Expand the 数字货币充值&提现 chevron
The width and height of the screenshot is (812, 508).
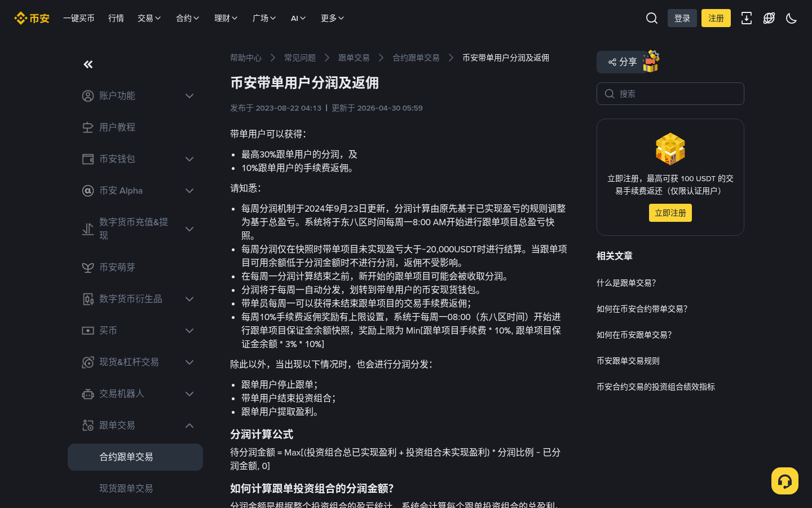click(189, 229)
